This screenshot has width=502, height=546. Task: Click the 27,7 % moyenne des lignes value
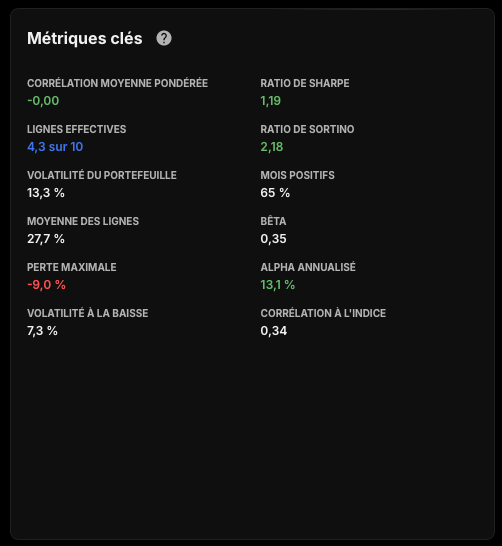[x=46, y=239]
